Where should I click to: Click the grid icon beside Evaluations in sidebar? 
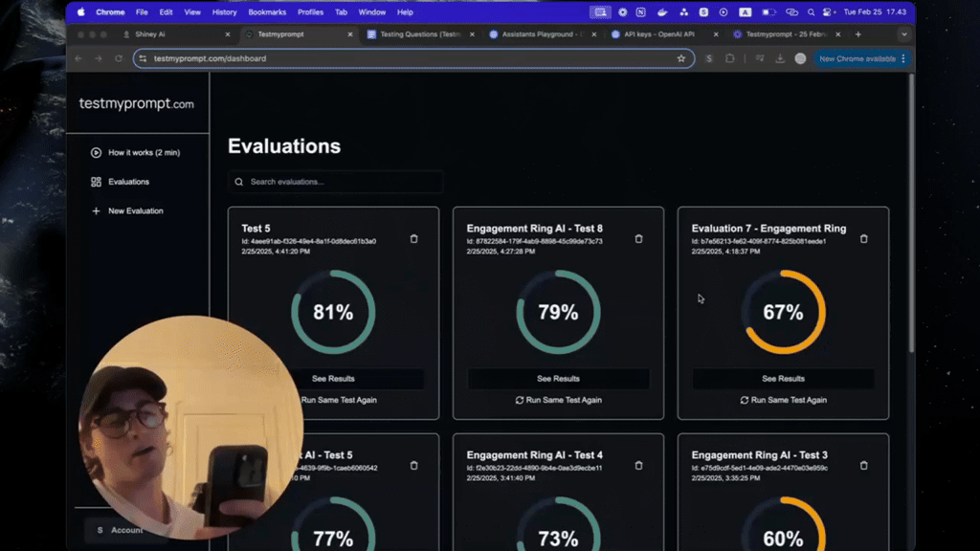tap(96, 182)
